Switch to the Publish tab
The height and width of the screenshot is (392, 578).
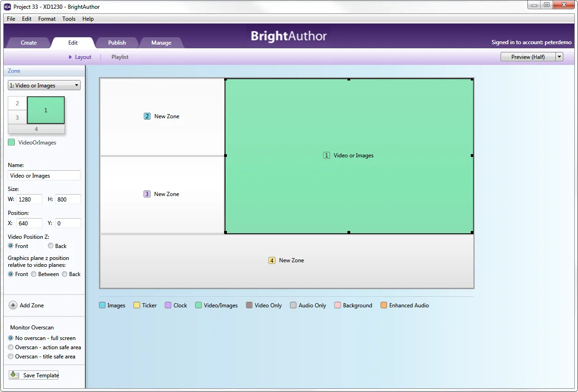pos(117,43)
